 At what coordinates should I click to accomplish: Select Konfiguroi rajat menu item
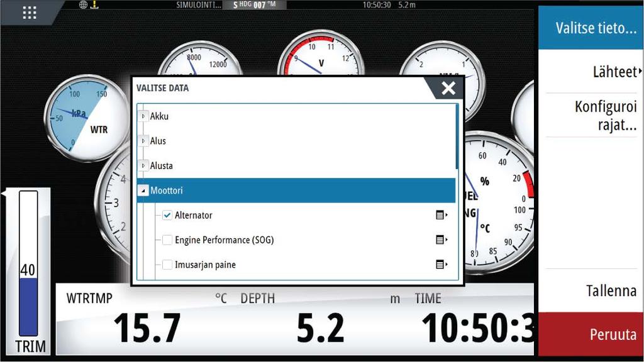[x=591, y=116]
